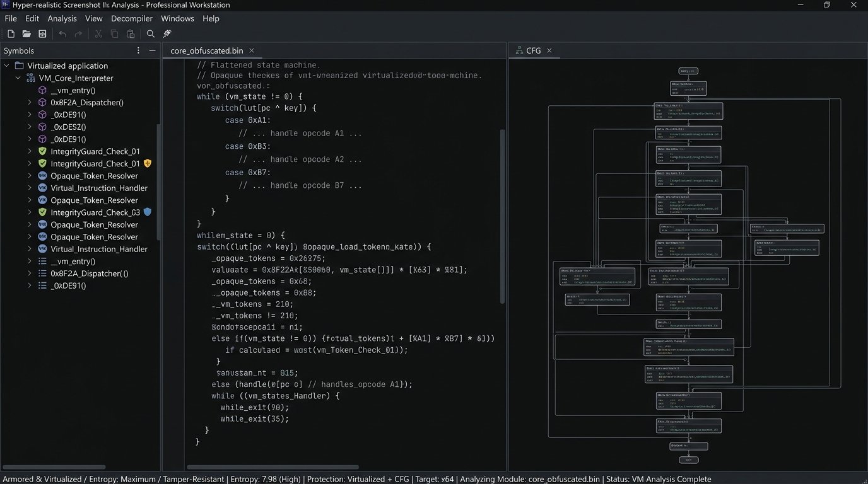Click the blue shield badge beside IntegrityGuard_Check_03
Viewport: 868px width, 484px height.
[x=148, y=212]
